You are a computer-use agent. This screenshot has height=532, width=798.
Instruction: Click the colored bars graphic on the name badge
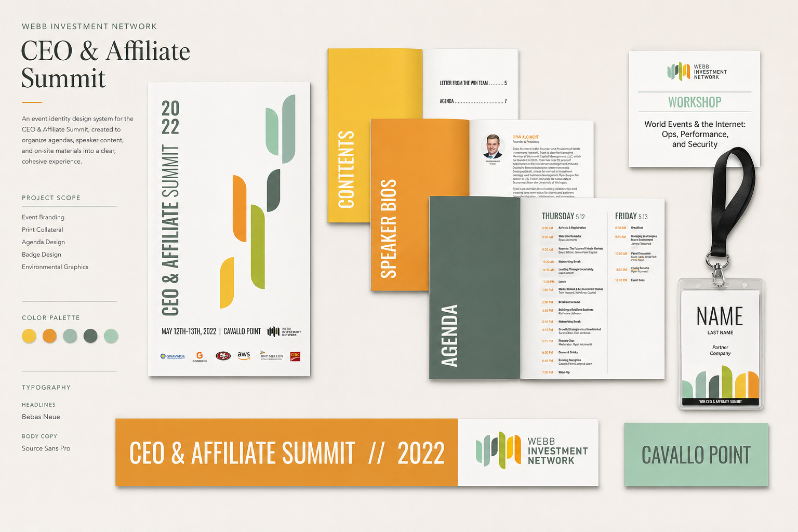pos(720,382)
